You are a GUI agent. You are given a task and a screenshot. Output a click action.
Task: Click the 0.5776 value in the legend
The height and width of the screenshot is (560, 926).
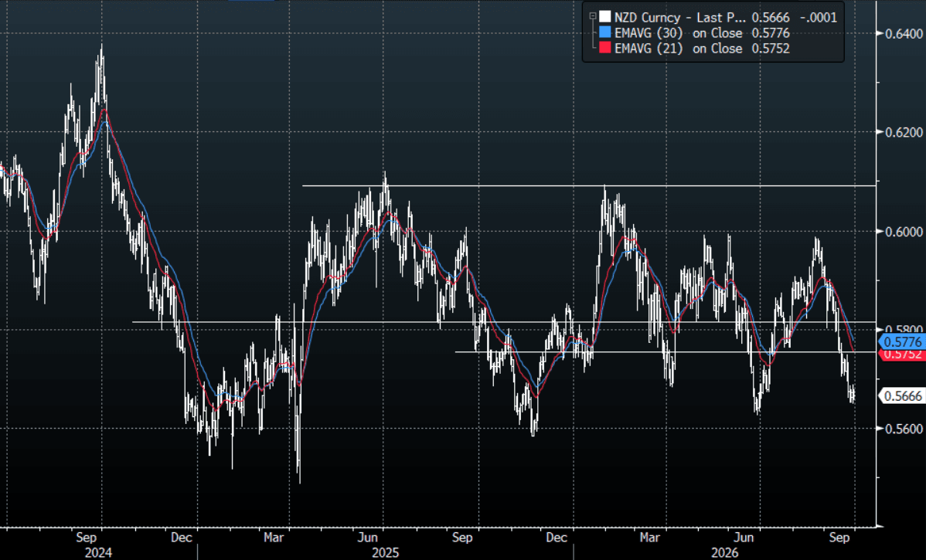click(770, 33)
